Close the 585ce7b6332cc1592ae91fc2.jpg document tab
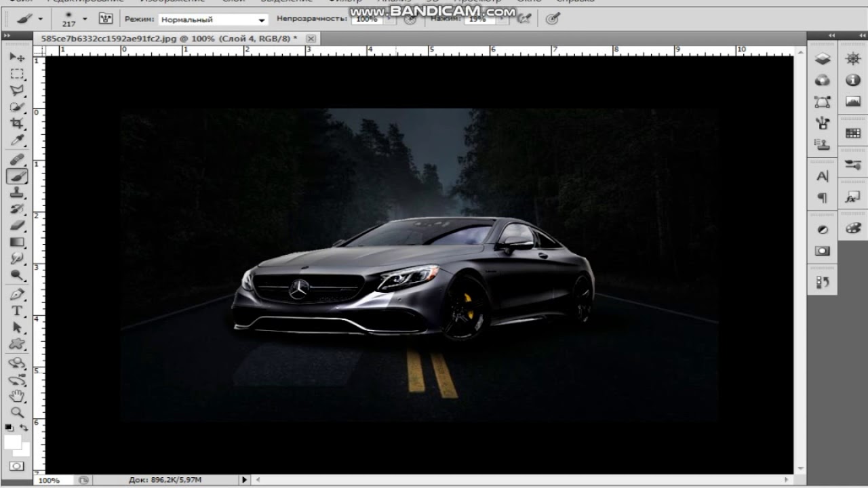Viewport: 868px width, 488px height. [x=311, y=39]
